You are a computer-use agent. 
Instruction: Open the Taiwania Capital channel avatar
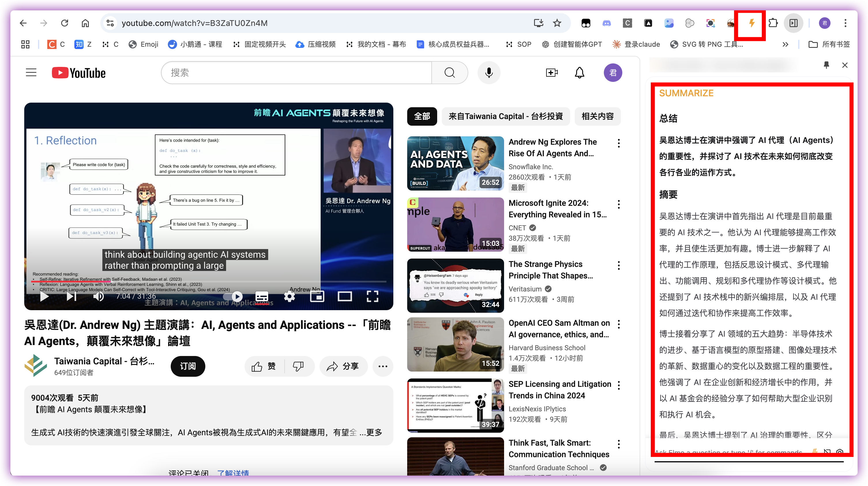click(x=36, y=366)
